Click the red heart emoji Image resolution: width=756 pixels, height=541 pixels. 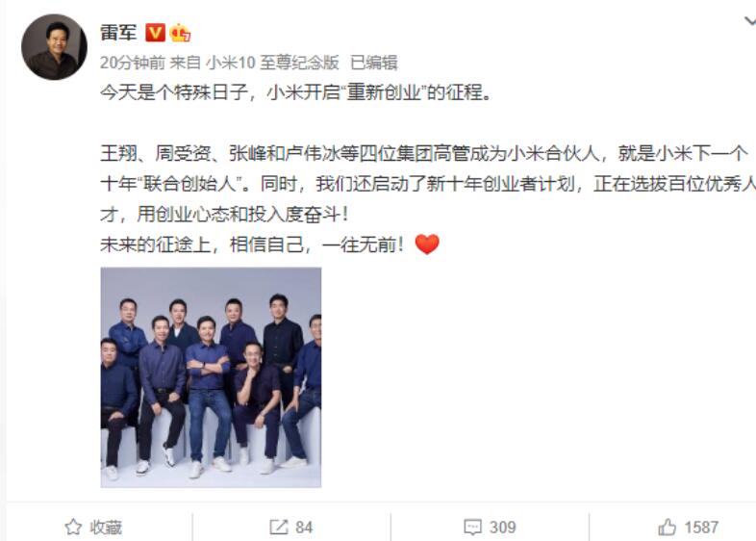click(427, 245)
